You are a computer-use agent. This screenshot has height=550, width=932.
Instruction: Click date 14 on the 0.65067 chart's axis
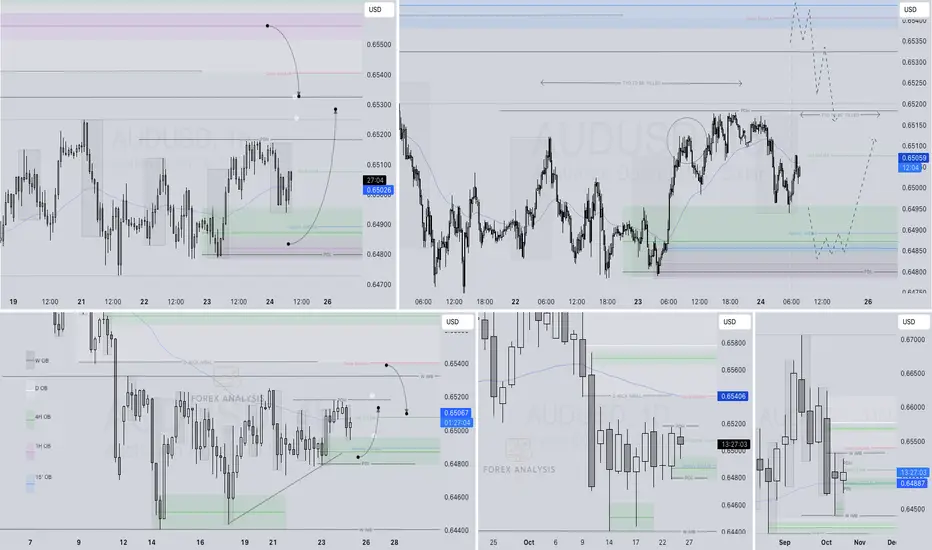152,542
